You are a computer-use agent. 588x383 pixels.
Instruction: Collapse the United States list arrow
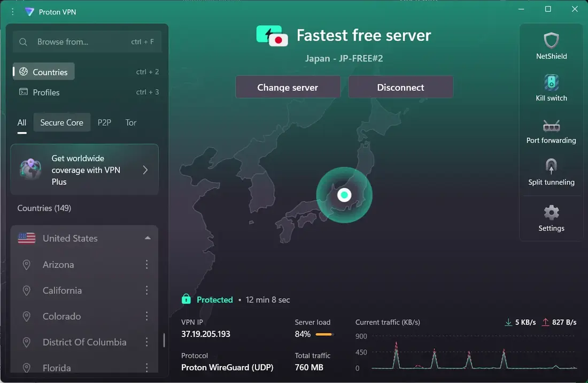click(x=148, y=238)
